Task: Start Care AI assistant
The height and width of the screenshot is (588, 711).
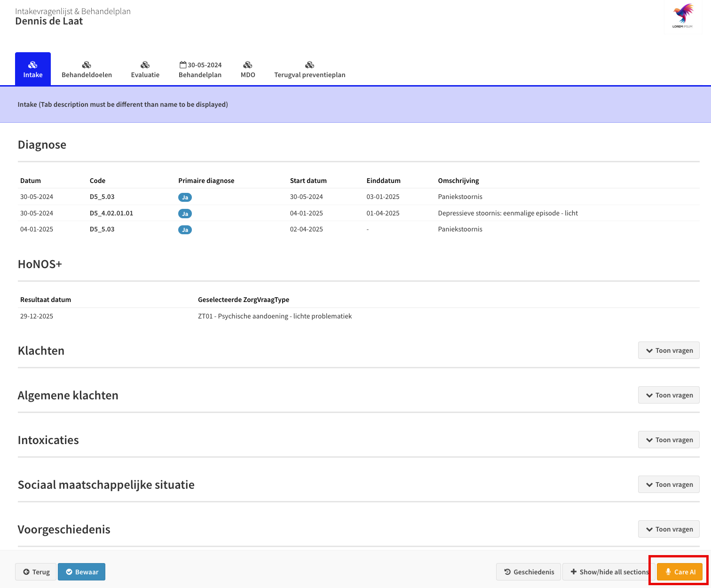Action: click(679, 572)
